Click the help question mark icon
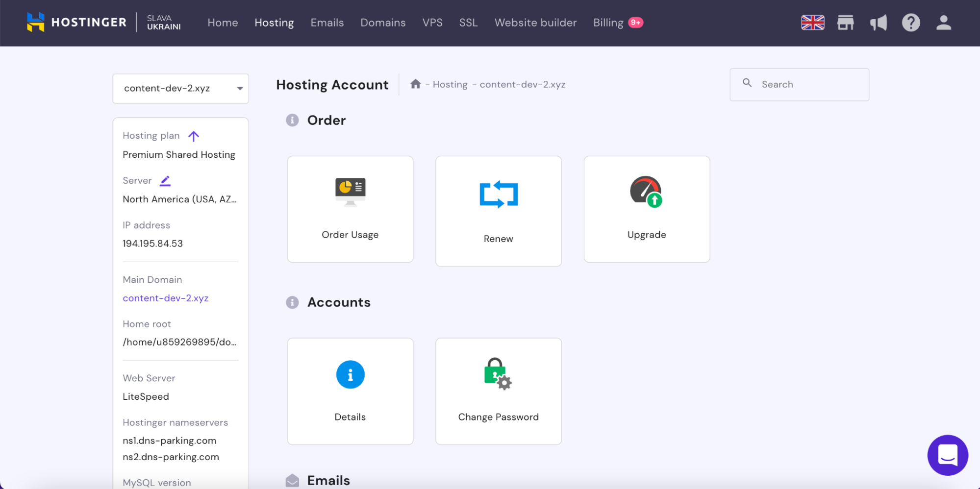The image size is (980, 489). pos(911,22)
